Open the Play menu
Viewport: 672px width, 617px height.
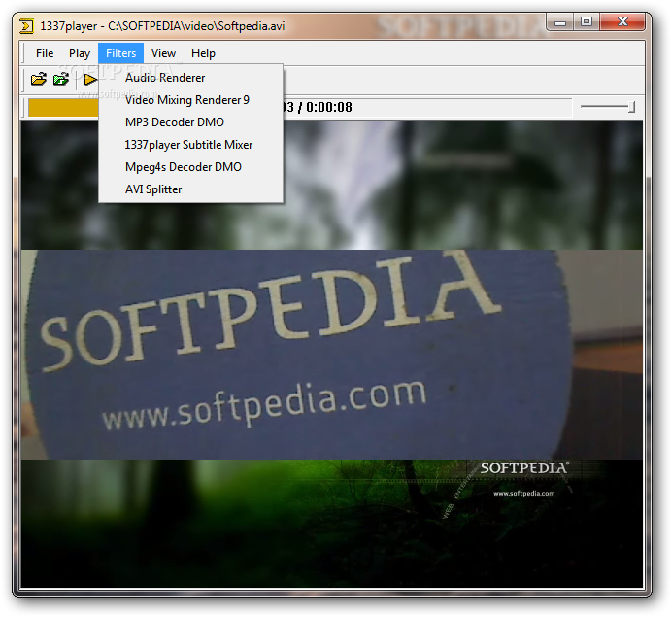[x=80, y=53]
